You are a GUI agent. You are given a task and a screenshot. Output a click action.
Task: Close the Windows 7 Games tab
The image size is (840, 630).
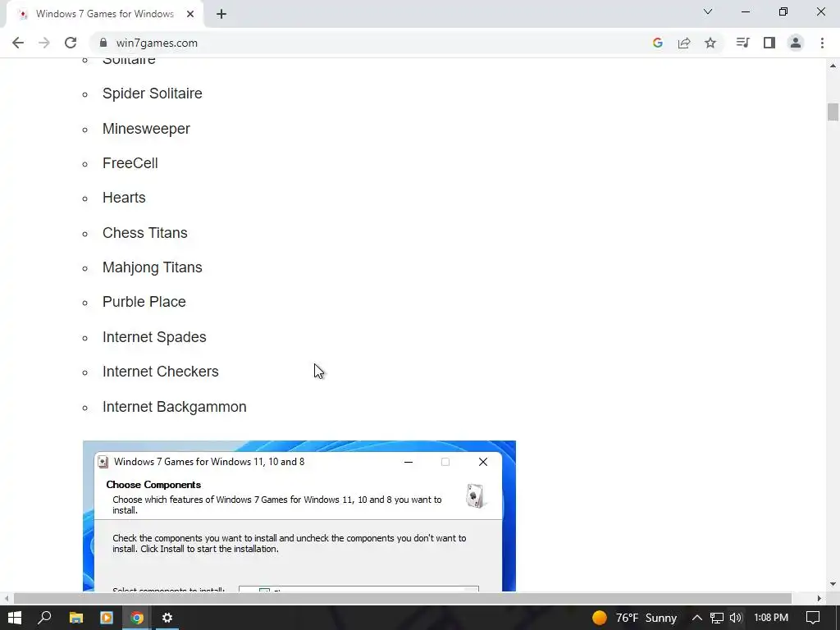pyautogui.click(x=190, y=14)
